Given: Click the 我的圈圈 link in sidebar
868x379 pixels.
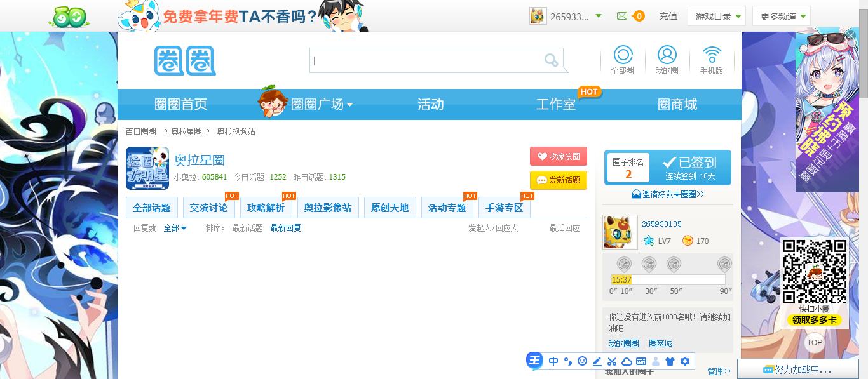Looking at the screenshot, I should tap(624, 343).
